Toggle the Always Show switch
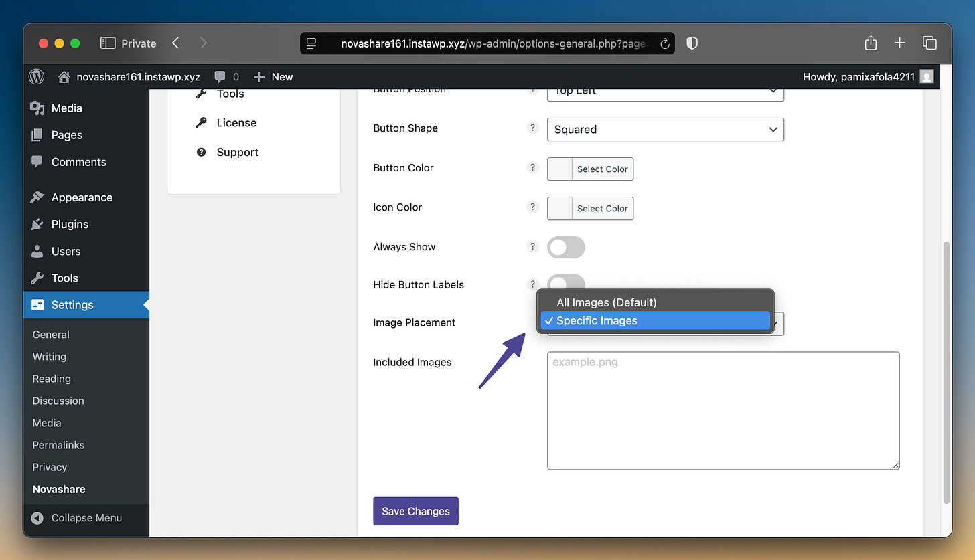975x560 pixels. pyautogui.click(x=566, y=247)
